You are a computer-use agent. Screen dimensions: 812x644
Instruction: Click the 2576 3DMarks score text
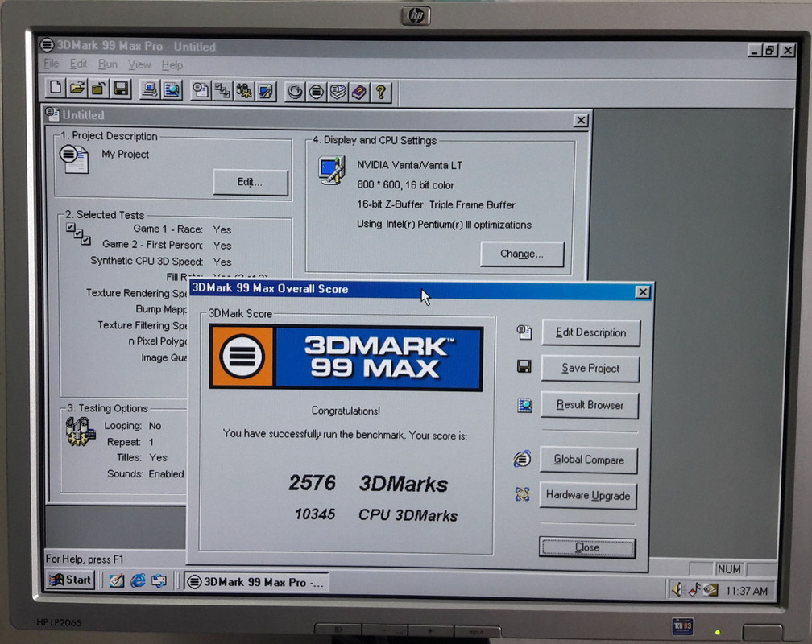coord(368,484)
